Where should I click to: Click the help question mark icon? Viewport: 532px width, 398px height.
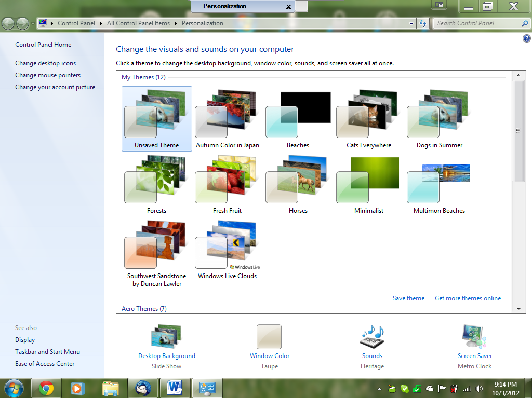coord(526,38)
